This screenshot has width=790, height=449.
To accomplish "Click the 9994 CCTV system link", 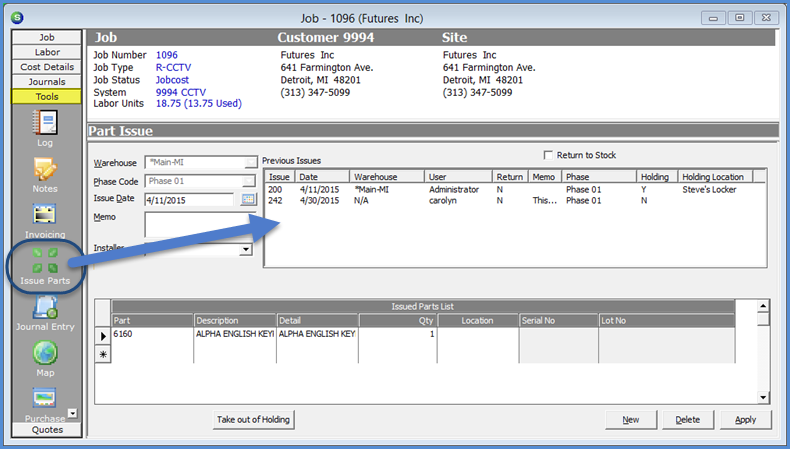I will pyautogui.click(x=181, y=92).
